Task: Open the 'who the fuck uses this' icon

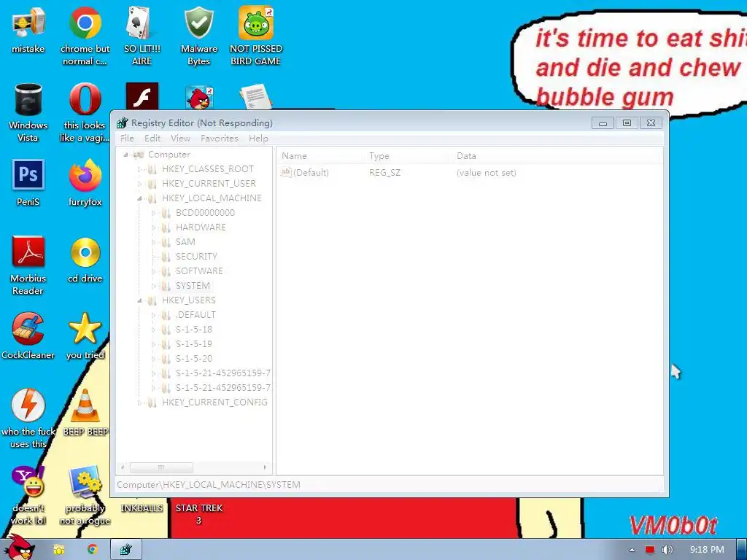Action: coord(28,418)
